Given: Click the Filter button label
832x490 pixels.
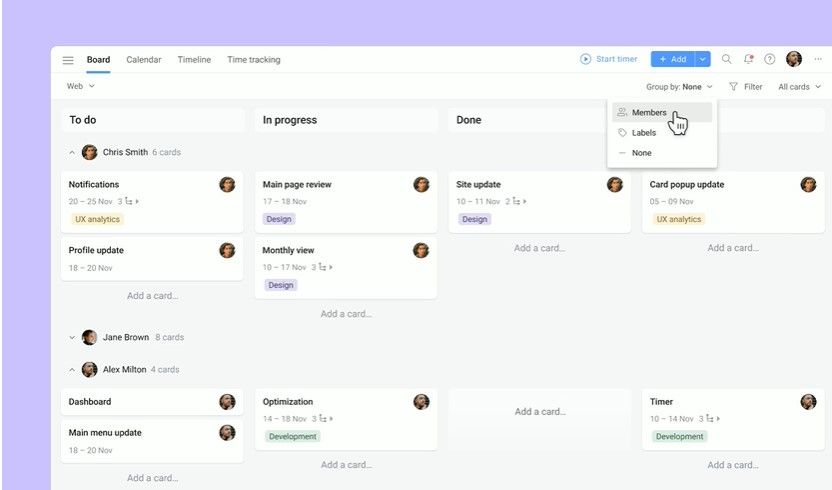Looking at the screenshot, I should point(753,87).
